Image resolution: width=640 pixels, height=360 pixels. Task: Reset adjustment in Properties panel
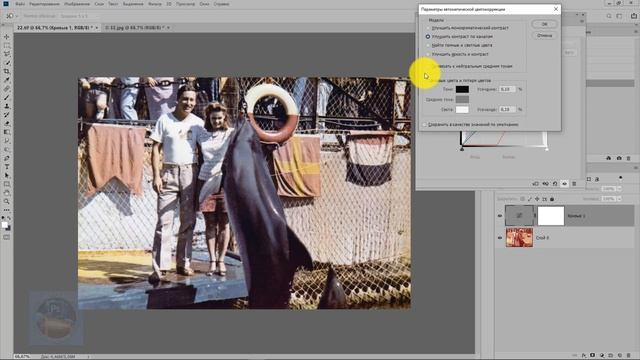555,184
